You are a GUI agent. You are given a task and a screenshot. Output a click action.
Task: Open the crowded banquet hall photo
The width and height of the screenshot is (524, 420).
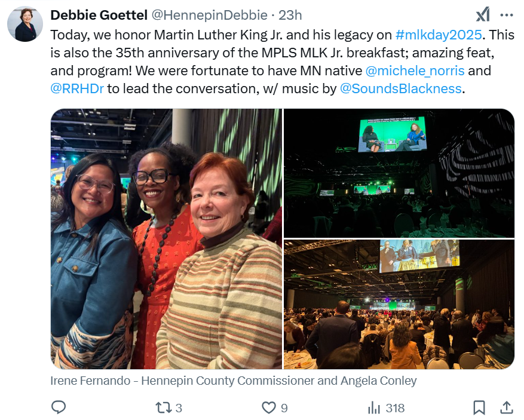(399, 304)
